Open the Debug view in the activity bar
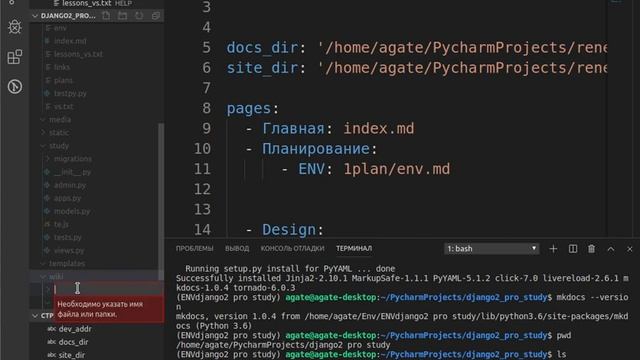Viewport: 640px width, 360px height. point(15,27)
